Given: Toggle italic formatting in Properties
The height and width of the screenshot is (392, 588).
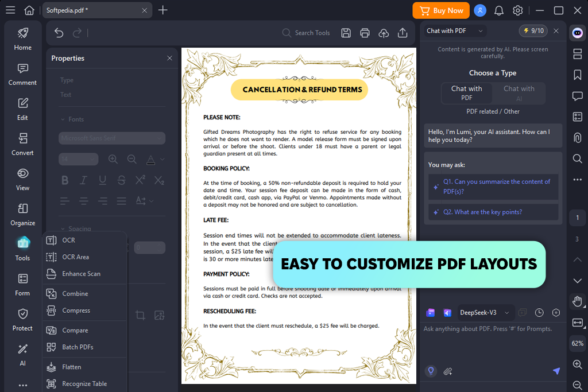Looking at the screenshot, I should tap(84, 180).
